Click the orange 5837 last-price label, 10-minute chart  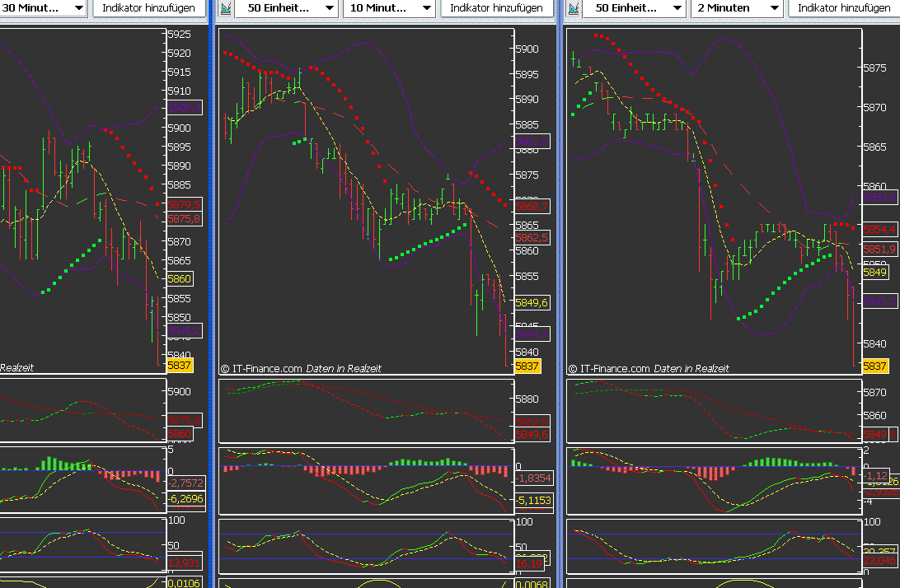pyautogui.click(x=527, y=366)
